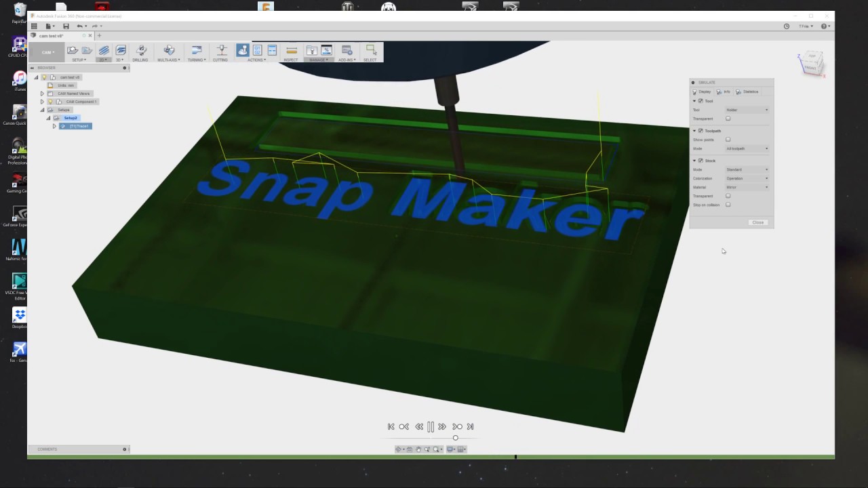Enable Transparent checkbox under Stock
Screen dimensions: 868x488
(728, 196)
